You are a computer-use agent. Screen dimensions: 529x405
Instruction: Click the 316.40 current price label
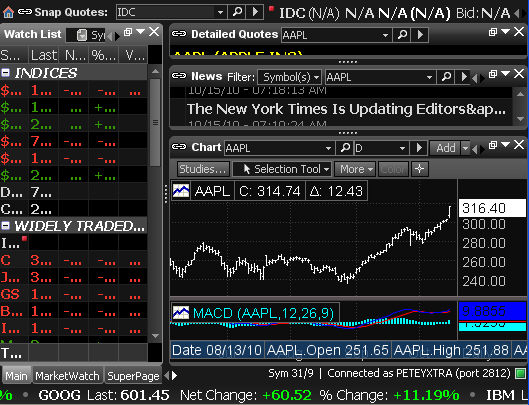tap(492, 208)
